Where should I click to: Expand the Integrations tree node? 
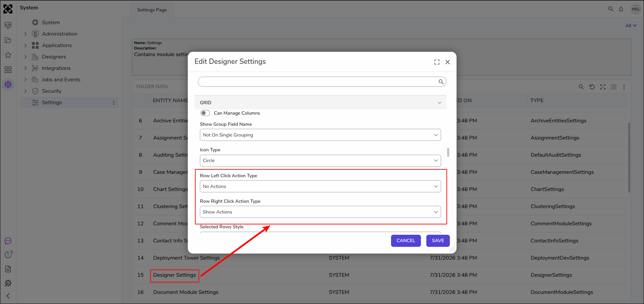[26, 68]
